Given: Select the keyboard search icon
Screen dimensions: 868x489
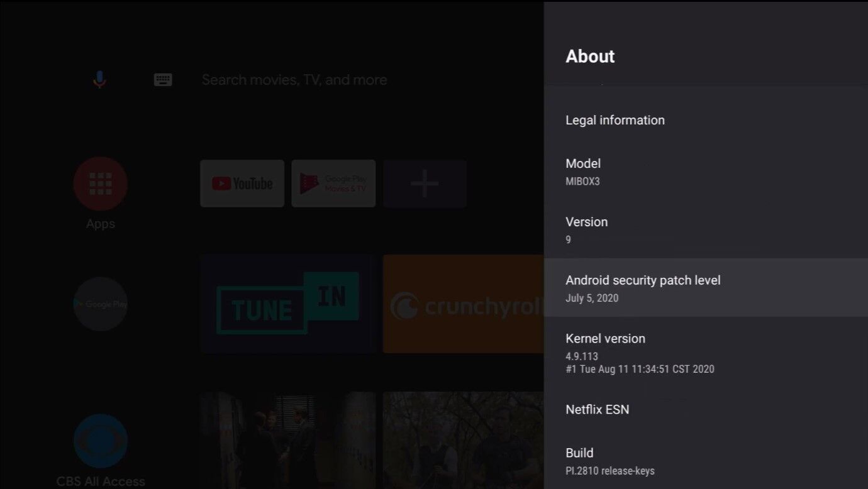Looking at the screenshot, I should [x=163, y=80].
